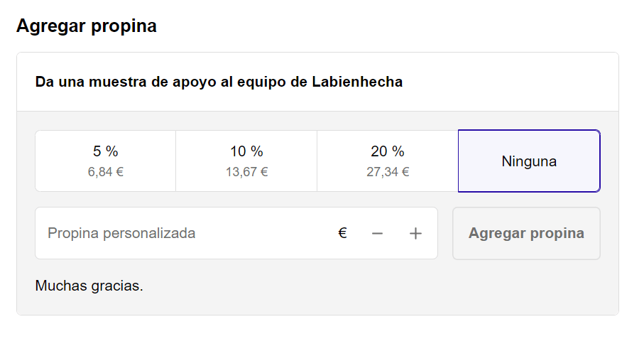Click the 6,84 € tip amount
Viewport: 644px width, 356px height.
(x=106, y=172)
